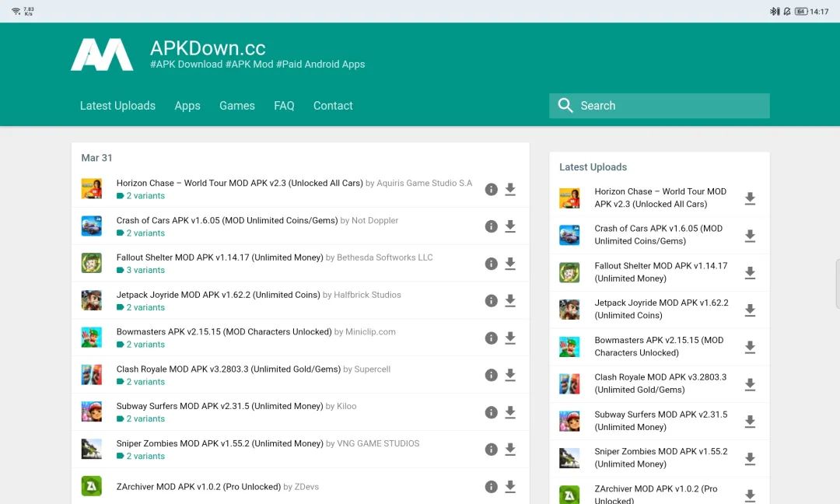Viewport: 840px width, 504px height.
Task: Open ZArchiver MOD APK title in main list
Action: (x=198, y=487)
